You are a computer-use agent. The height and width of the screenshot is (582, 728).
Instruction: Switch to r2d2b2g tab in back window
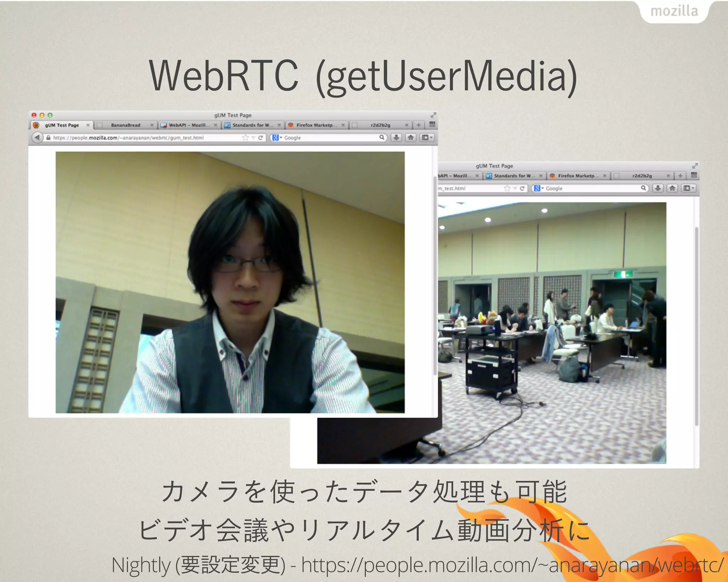coord(642,176)
